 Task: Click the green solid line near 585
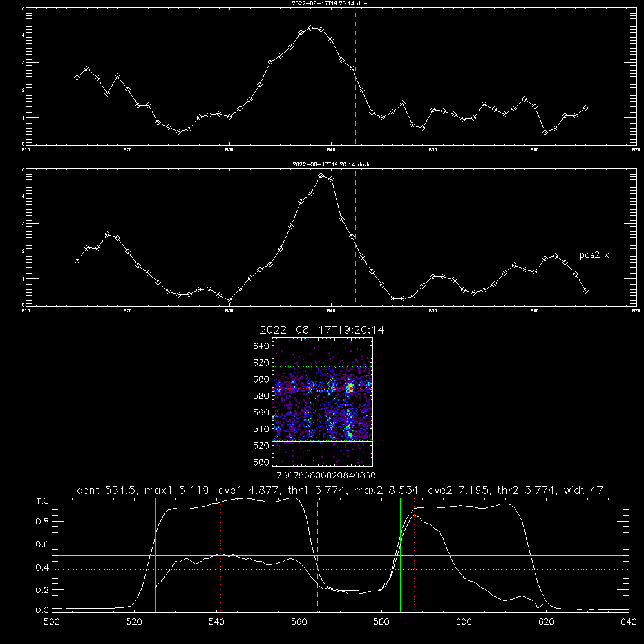(x=400, y=554)
